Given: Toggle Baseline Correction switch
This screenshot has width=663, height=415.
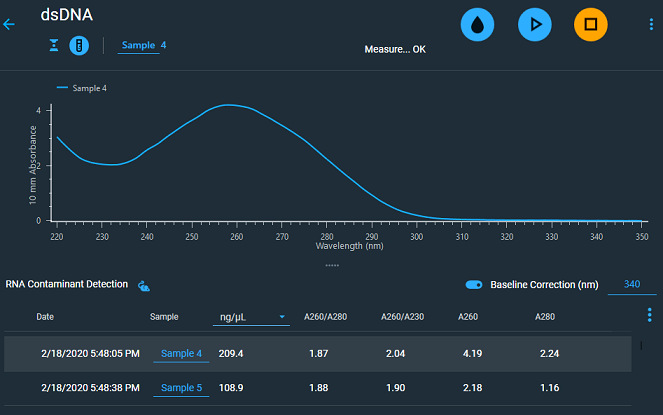Looking at the screenshot, I should coord(475,285).
